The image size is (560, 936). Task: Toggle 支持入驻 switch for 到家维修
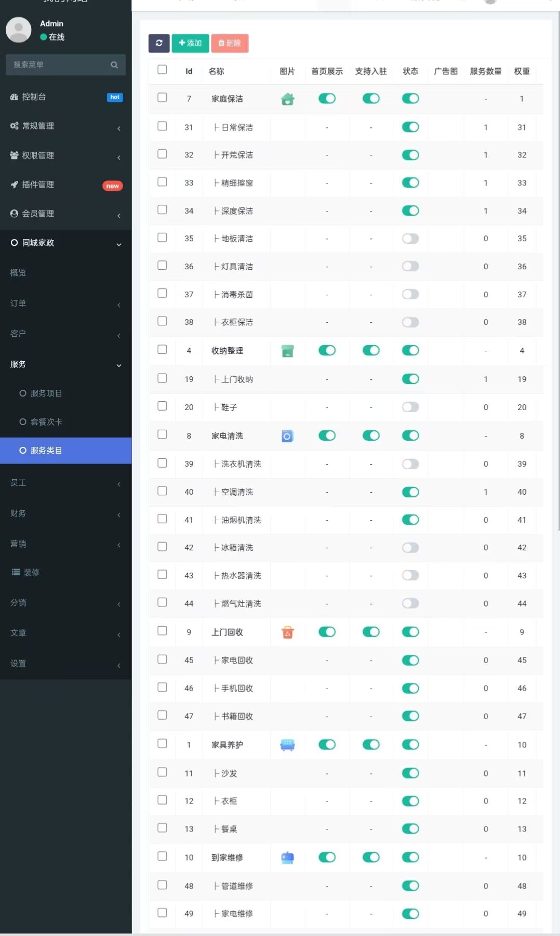coord(371,858)
